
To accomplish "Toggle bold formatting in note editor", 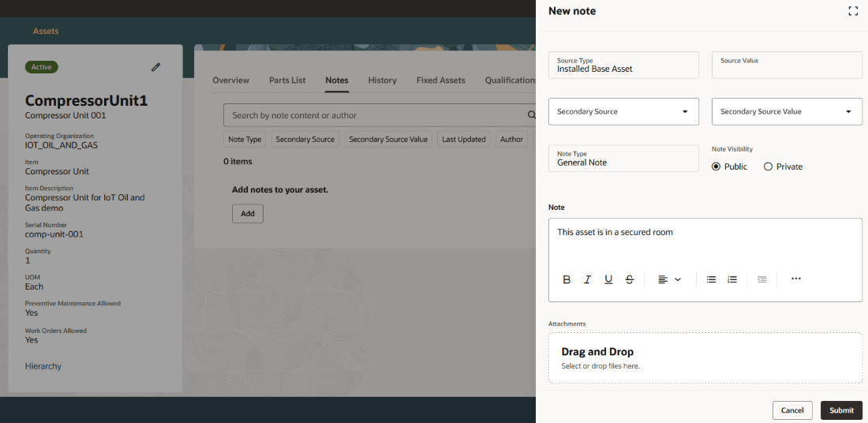I will (x=567, y=279).
